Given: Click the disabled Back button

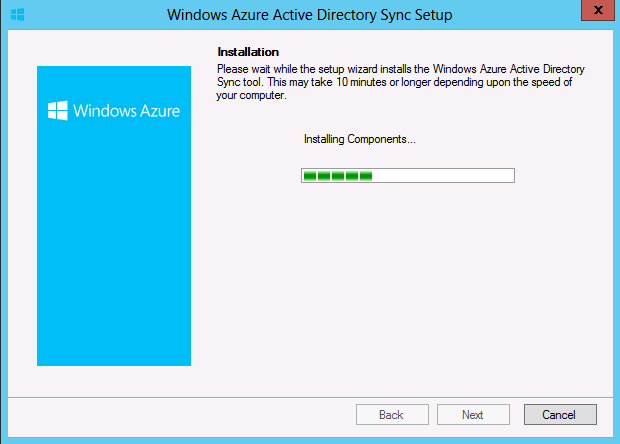Looking at the screenshot, I should (392, 414).
